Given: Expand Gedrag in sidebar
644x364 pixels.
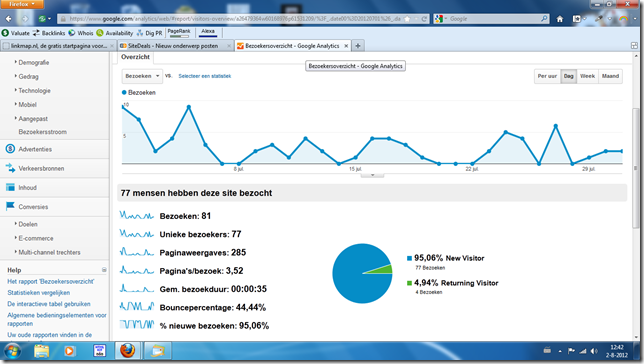Looking at the screenshot, I should pyautogui.click(x=28, y=76).
